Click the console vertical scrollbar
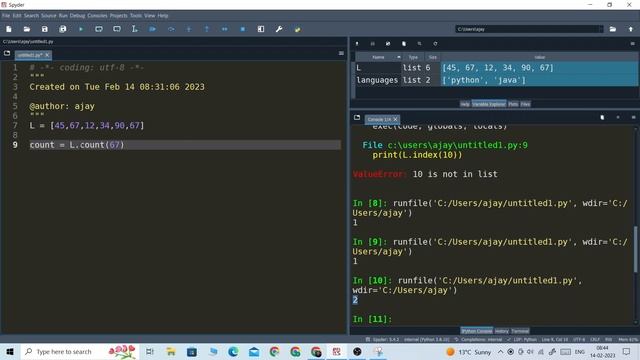Viewport: 640px width, 360px height. pyautogui.click(x=636, y=249)
